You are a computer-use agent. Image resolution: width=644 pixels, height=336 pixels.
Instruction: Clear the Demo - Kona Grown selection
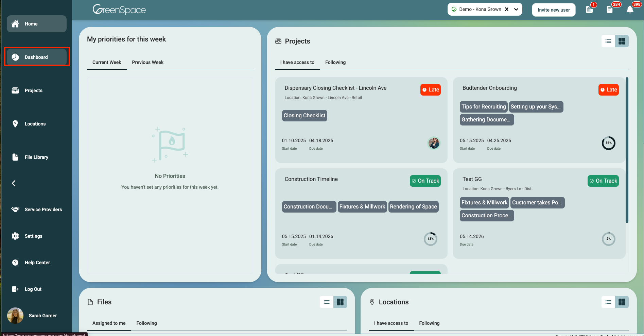coord(507,9)
